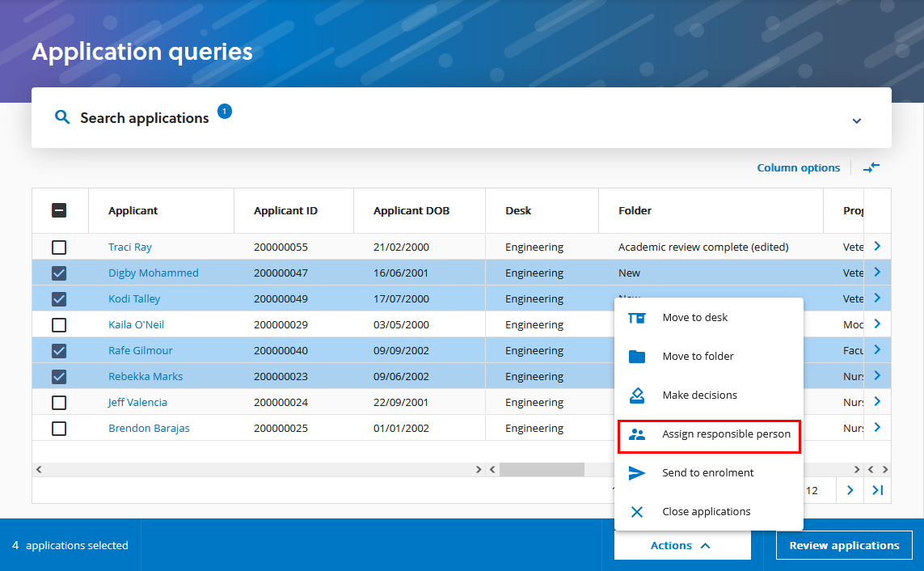Open Jeff Valencia row detail arrow

point(877,402)
